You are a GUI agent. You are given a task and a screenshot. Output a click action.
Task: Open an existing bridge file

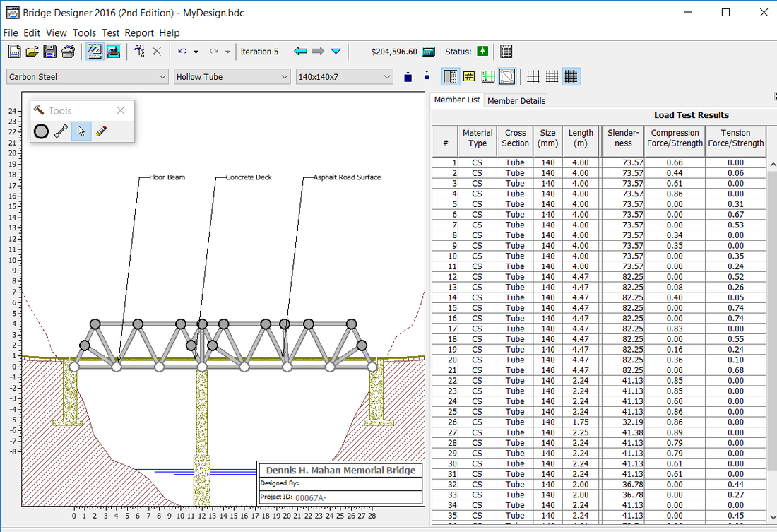tap(32, 51)
